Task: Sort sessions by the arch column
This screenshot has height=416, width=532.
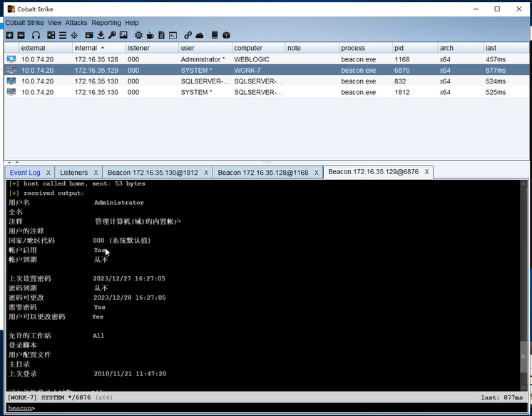Action: pyautogui.click(x=461, y=48)
